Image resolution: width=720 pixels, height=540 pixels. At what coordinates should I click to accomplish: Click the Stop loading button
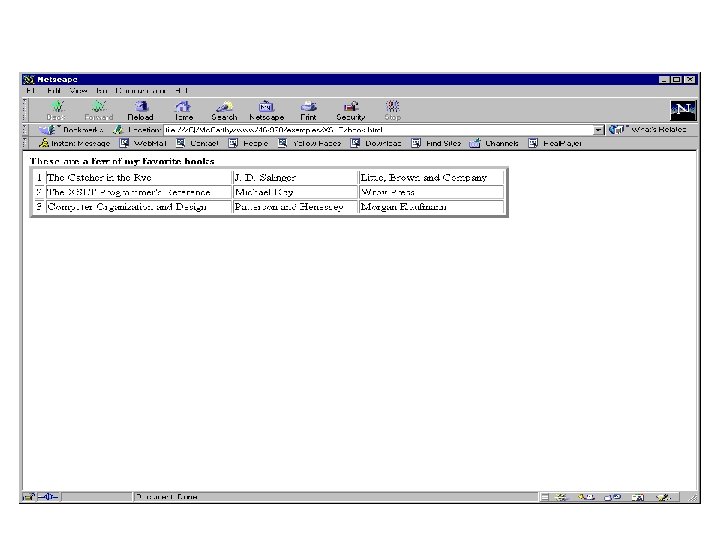(x=392, y=111)
